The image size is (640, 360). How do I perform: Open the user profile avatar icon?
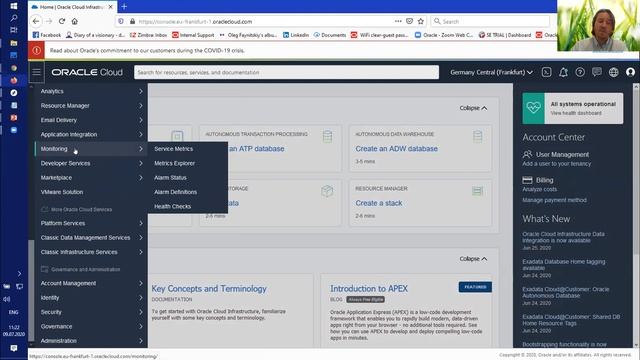(x=630, y=72)
